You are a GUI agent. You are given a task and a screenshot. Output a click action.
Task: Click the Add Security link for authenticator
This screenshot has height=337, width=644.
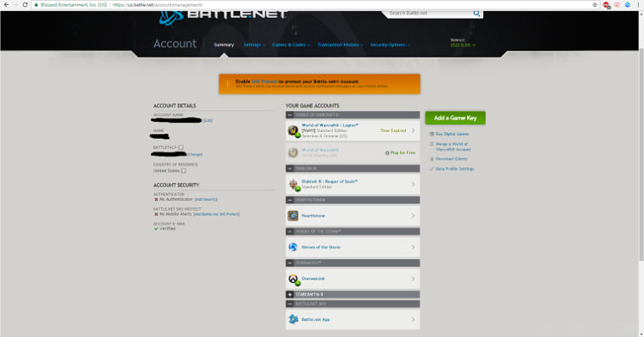point(206,200)
